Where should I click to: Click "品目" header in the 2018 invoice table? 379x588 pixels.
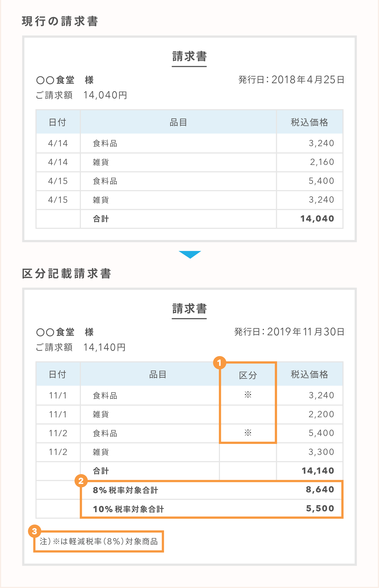point(179,122)
